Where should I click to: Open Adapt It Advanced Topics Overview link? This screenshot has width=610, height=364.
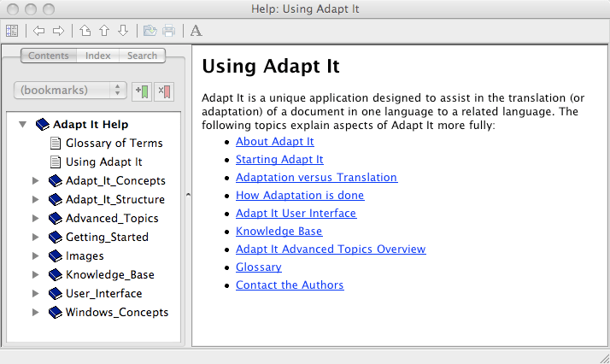pyautogui.click(x=331, y=249)
